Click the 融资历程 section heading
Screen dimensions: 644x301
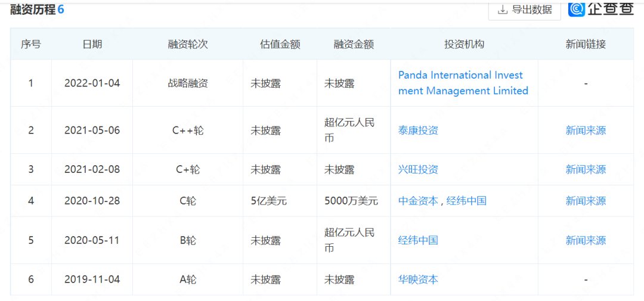point(33,10)
